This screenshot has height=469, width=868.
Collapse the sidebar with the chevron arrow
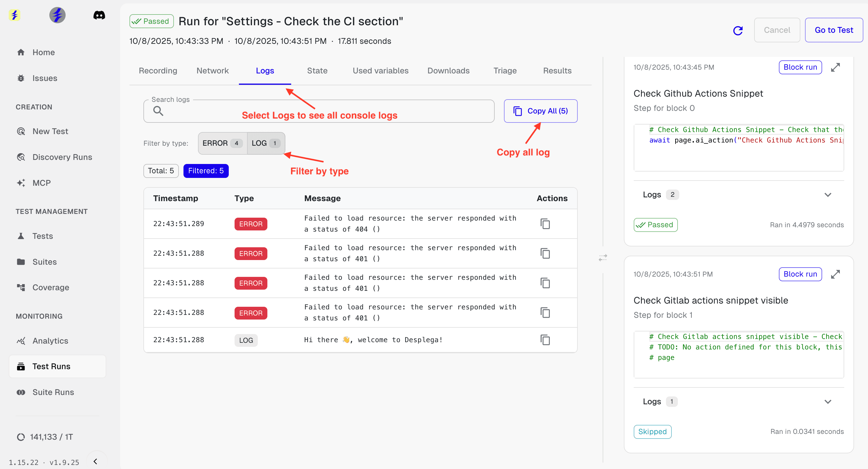[x=95, y=461]
